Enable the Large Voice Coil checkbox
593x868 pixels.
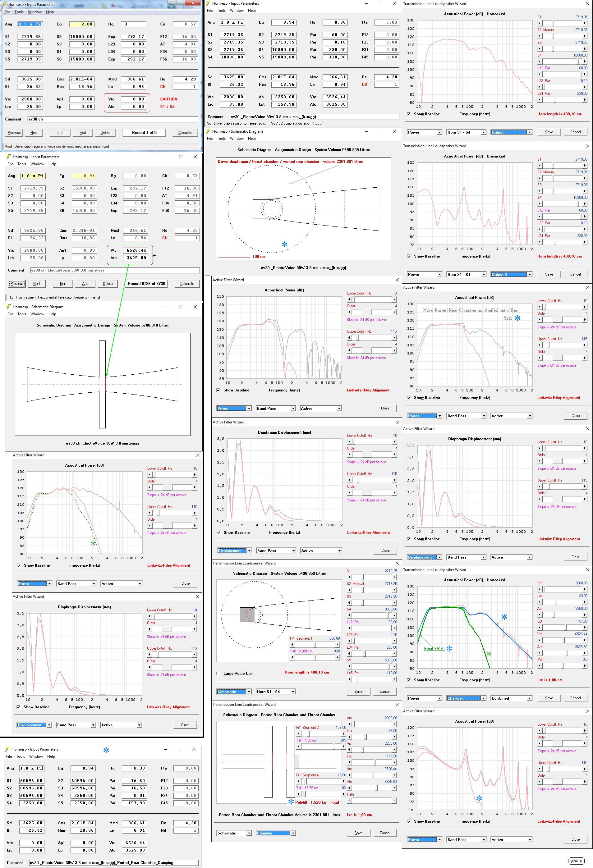tap(218, 674)
